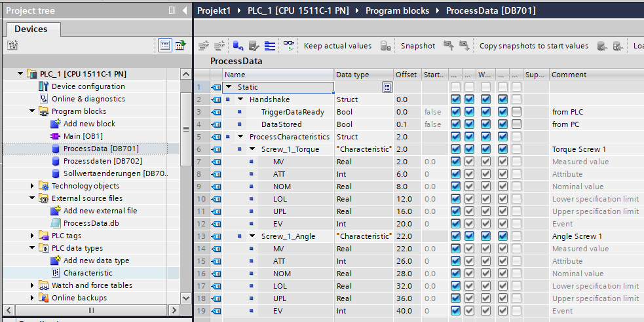Screen dimensions: 644x322
Task: Click the Snapshot camera icon beside Keep actual values
Action: [387, 46]
